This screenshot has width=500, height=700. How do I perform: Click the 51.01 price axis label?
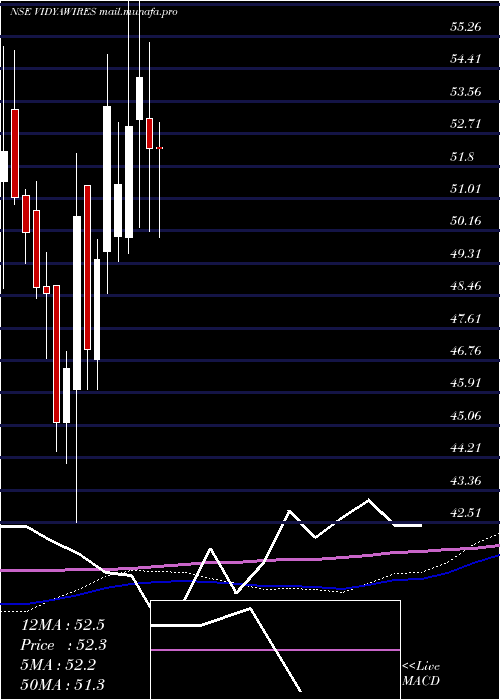465,188
